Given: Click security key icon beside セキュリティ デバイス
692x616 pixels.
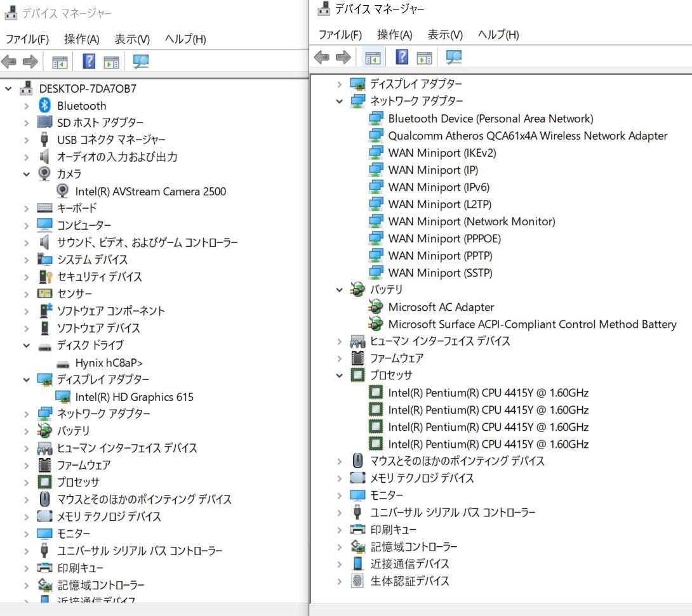Looking at the screenshot, I should (45, 277).
